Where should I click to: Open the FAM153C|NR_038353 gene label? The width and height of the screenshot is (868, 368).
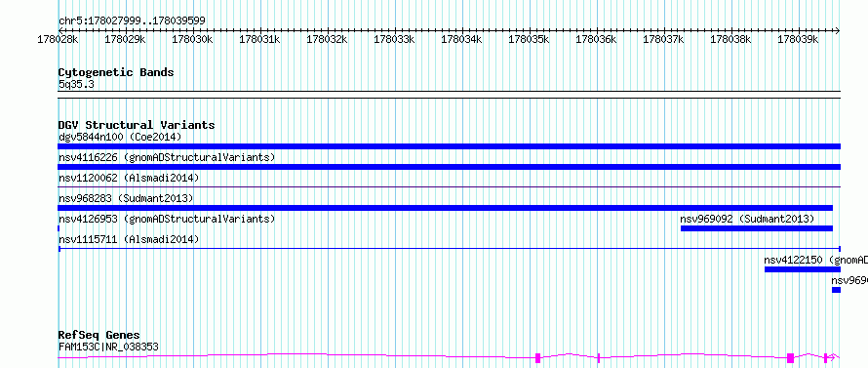108,347
